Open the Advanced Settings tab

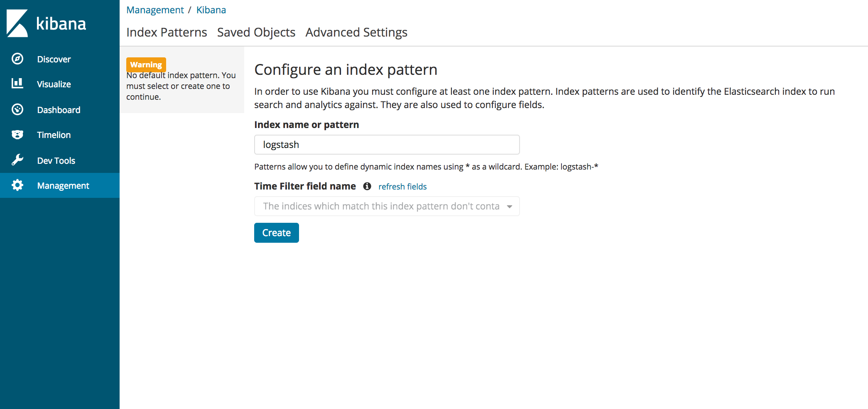click(x=356, y=32)
